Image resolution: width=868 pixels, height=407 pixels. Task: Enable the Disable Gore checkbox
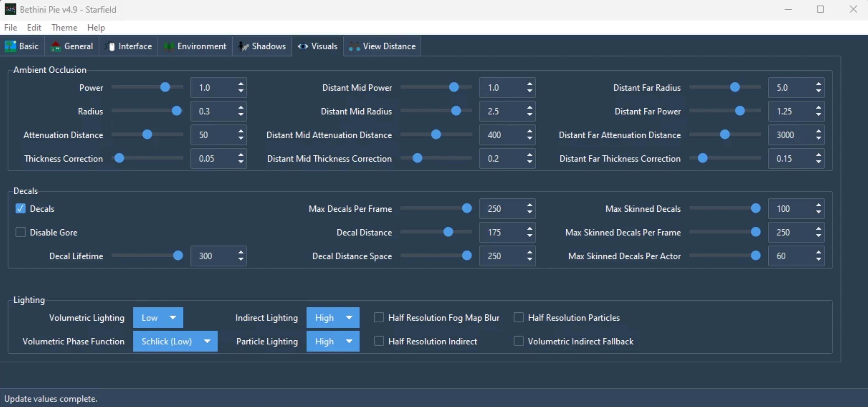point(21,232)
